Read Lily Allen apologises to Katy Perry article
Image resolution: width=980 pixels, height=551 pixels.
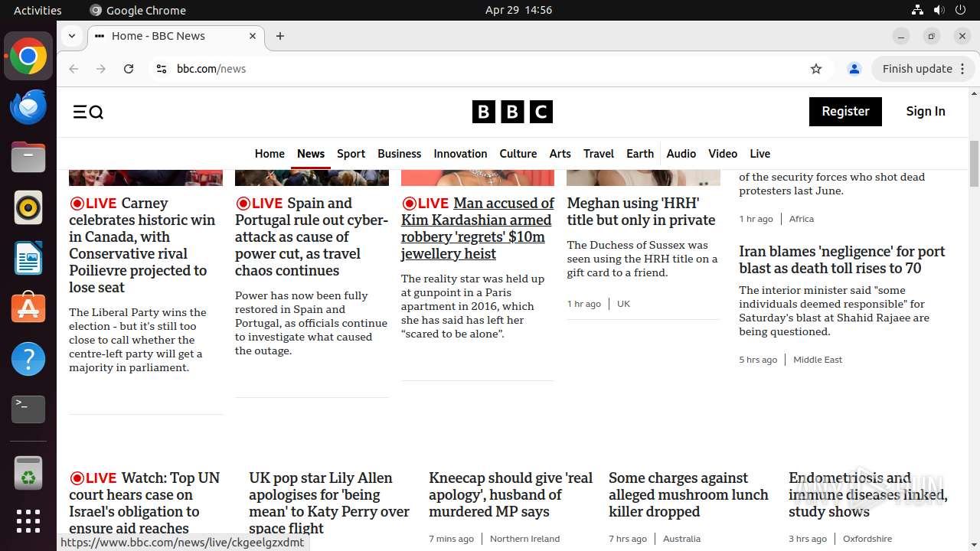(329, 503)
